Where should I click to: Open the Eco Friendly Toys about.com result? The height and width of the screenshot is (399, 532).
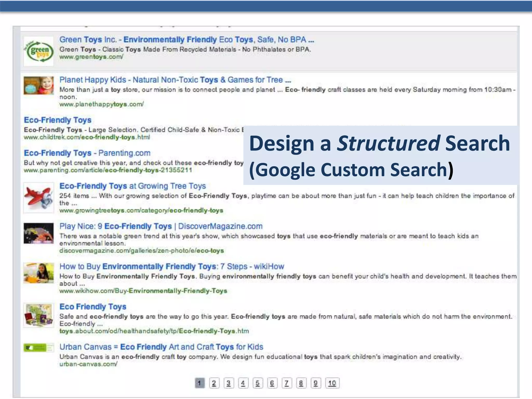point(93,307)
